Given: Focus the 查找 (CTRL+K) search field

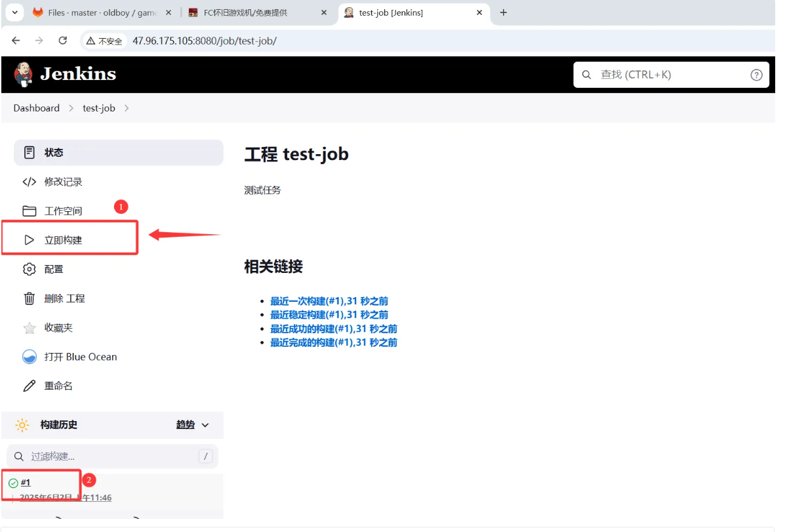Looking at the screenshot, I should (670, 75).
